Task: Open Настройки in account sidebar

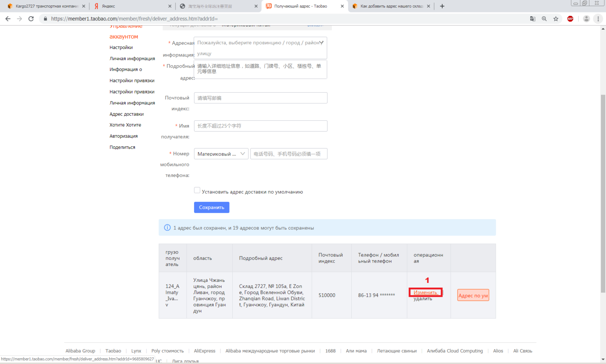Action: tap(121, 47)
